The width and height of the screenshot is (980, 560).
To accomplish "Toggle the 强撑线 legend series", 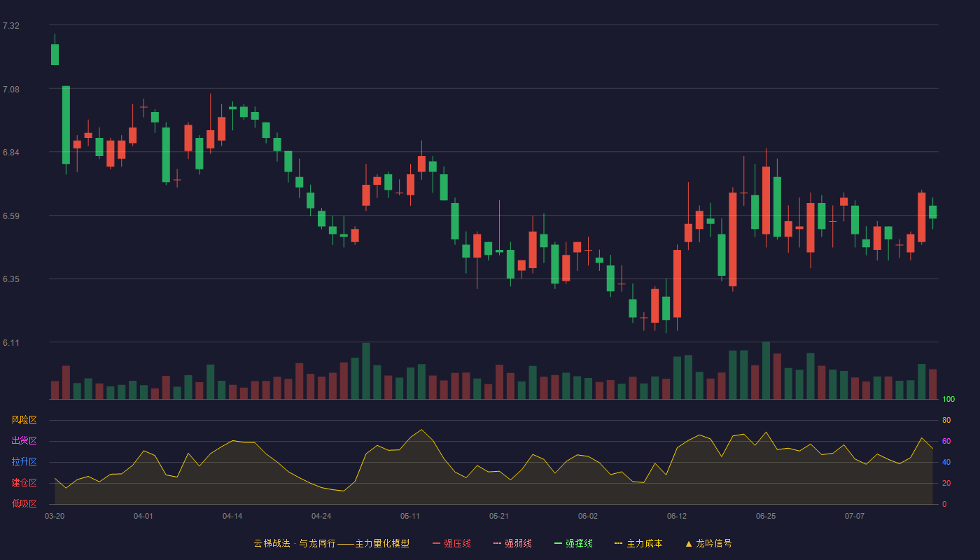I will tap(573, 543).
